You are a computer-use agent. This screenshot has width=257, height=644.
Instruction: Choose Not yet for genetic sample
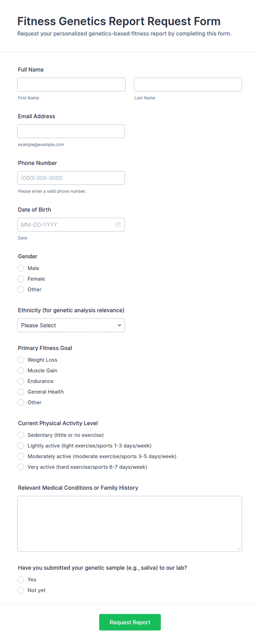pos(21,590)
